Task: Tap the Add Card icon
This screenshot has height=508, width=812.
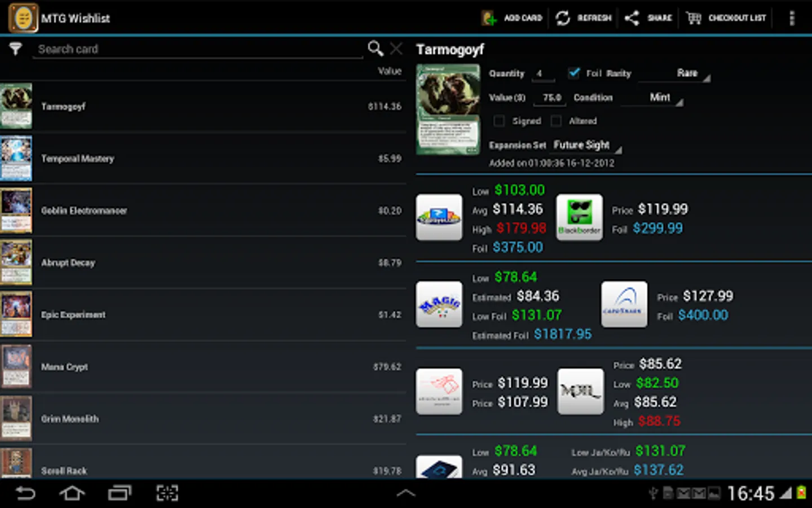Action: 489,18
